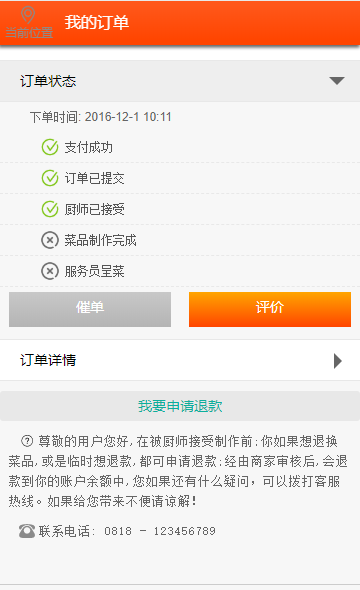The width and height of the screenshot is (360, 590).
Task: Click the gray X icon beside 菜品制作完成
Action: coord(50,240)
